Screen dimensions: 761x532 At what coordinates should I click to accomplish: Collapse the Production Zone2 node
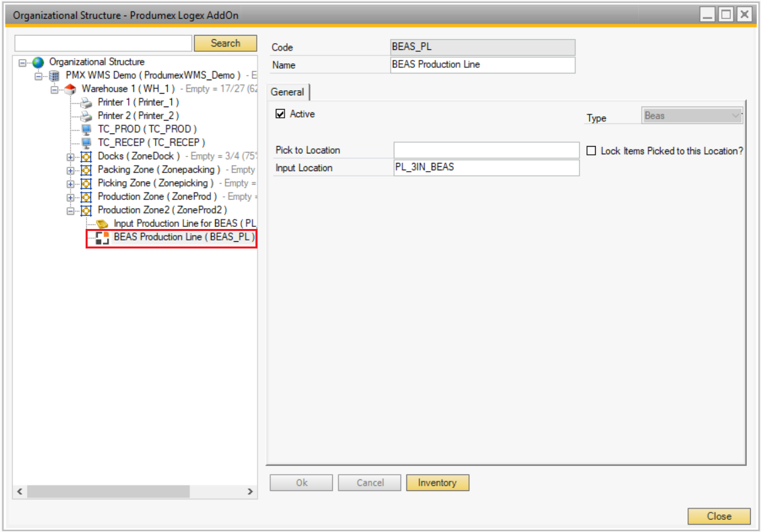coord(70,211)
